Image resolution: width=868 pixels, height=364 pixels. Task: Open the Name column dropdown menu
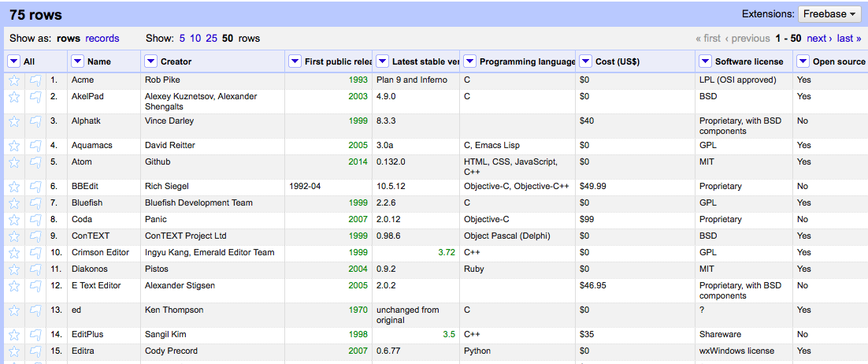point(77,61)
